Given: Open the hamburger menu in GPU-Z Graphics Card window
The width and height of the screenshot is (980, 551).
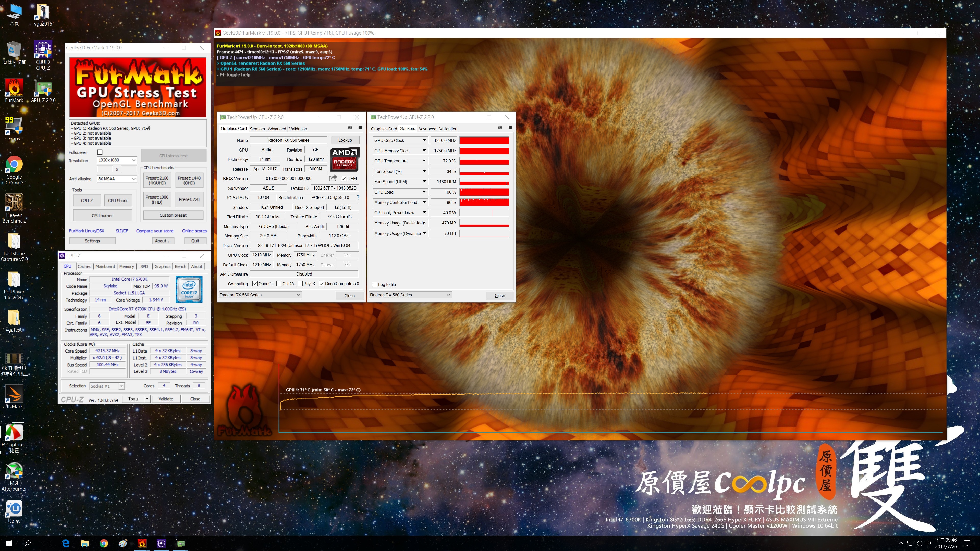Looking at the screenshot, I should click(x=360, y=127).
